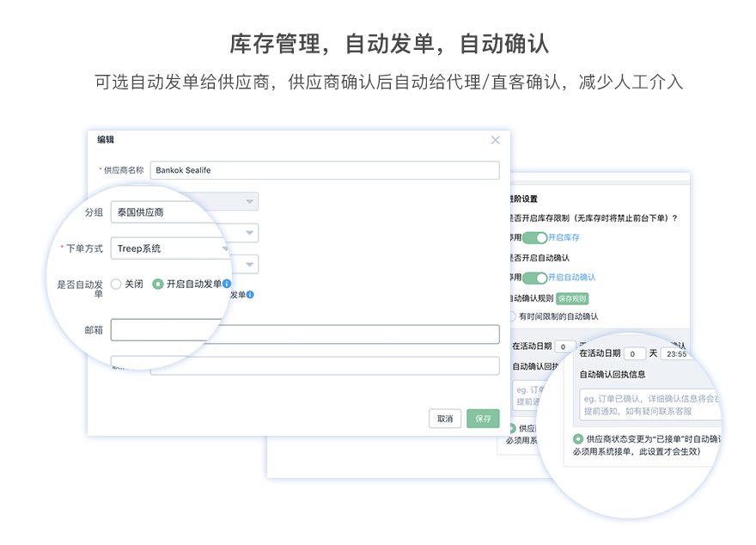This screenshot has height=545, width=756.
Task: Click the 取消 button
Action: click(x=445, y=419)
